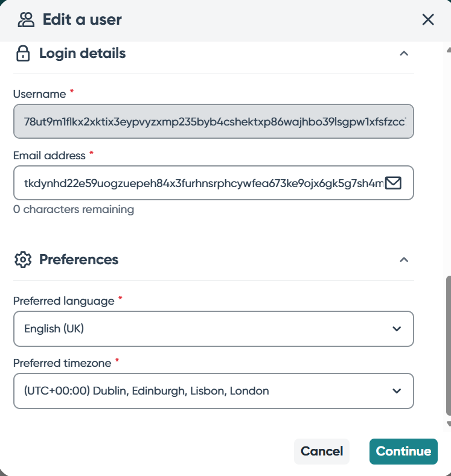451x476 pixels.
Task: Click the '0 characters remaining' hint text
Action: [x=74, y=210]
